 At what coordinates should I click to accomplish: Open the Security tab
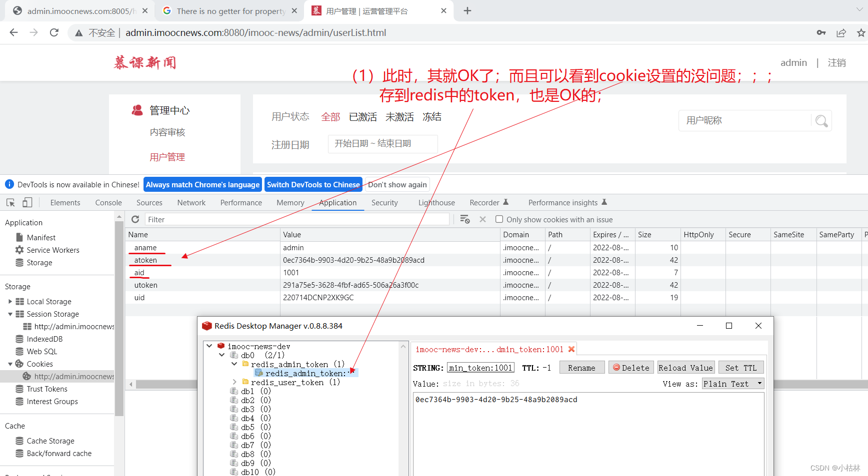(384, 203)
